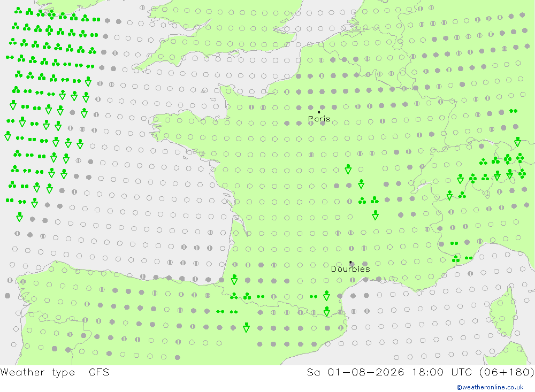The image size is (535, 392).
Task: Click the black dot marker above Paris
Action: (319, 112)
